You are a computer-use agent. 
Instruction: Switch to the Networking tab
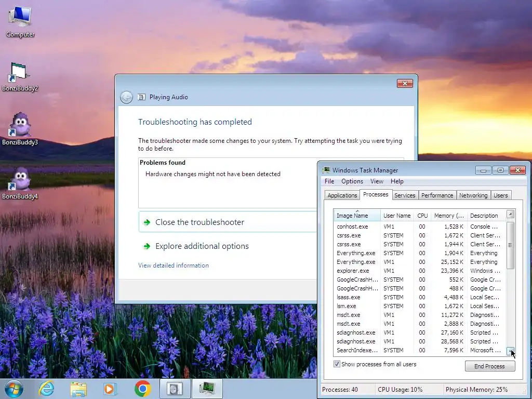(473, 195)
